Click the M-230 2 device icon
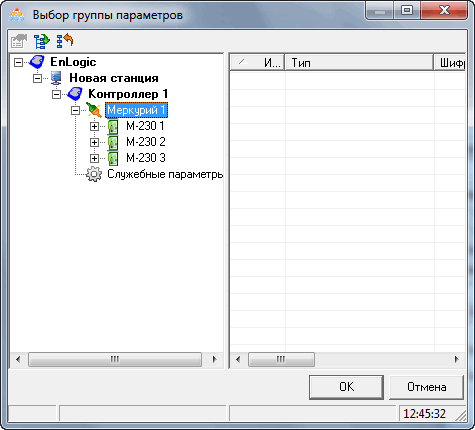The height and width of the screenshot is (430, 475). click(113, 142)
